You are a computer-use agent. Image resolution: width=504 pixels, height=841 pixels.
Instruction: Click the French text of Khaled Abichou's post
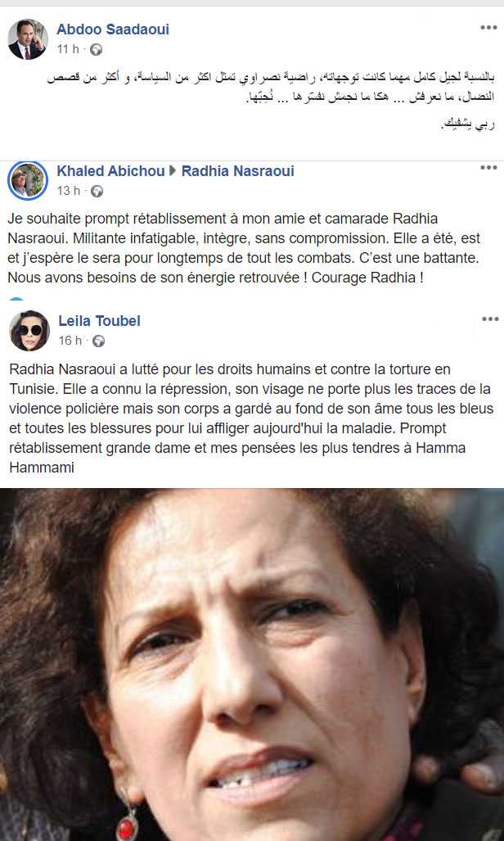click(245, 248)
